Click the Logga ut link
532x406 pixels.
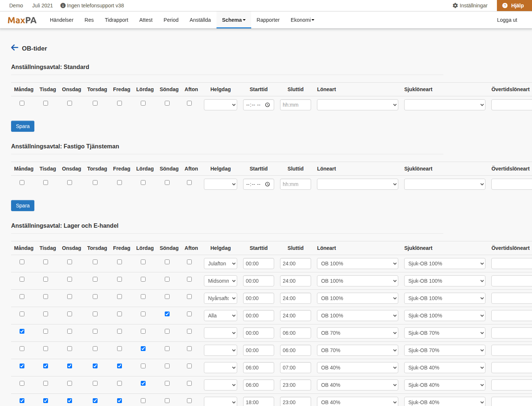[507, 20]
